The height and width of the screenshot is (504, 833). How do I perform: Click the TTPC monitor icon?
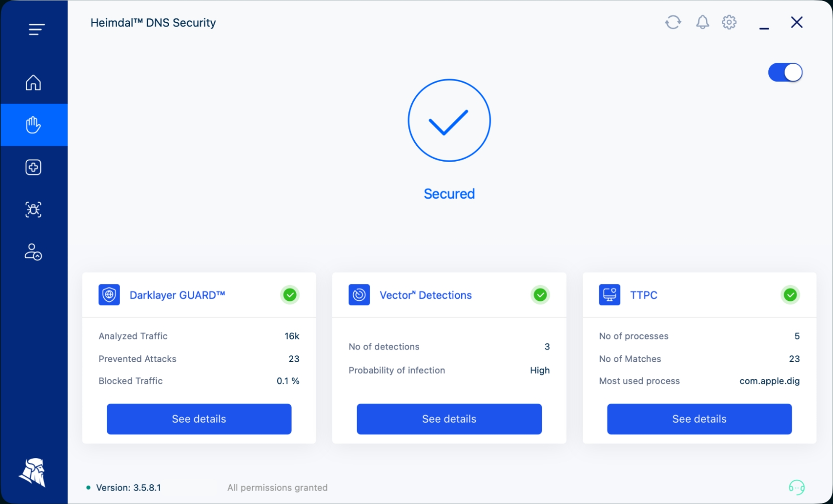610,295
